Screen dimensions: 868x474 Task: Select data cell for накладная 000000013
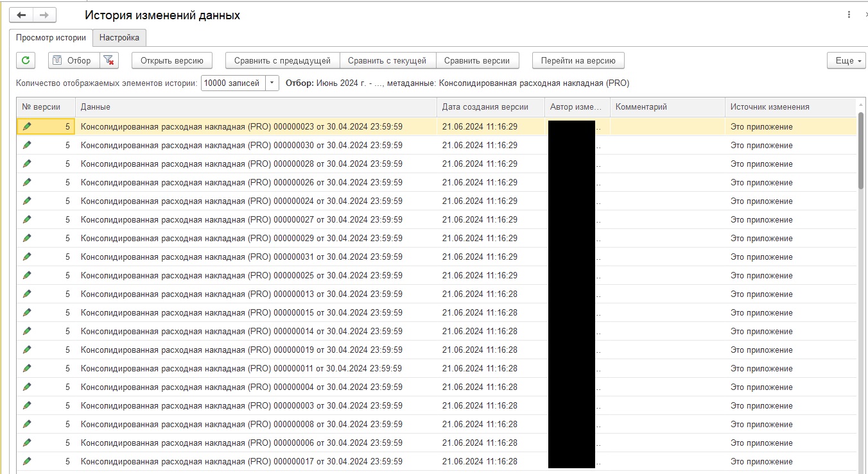[x=256, y=294]
